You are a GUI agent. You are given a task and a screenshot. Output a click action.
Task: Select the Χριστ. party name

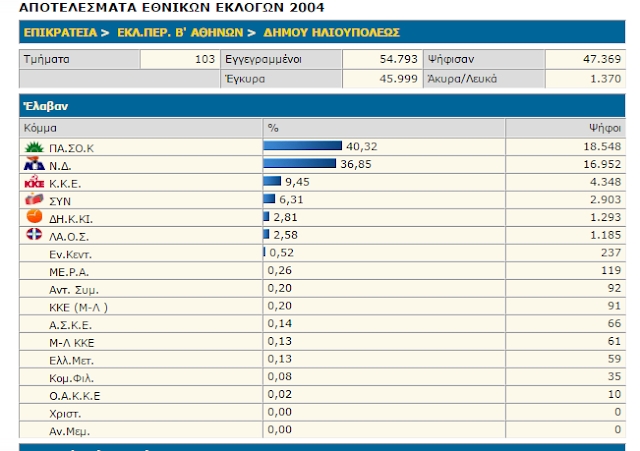point(65,414)
